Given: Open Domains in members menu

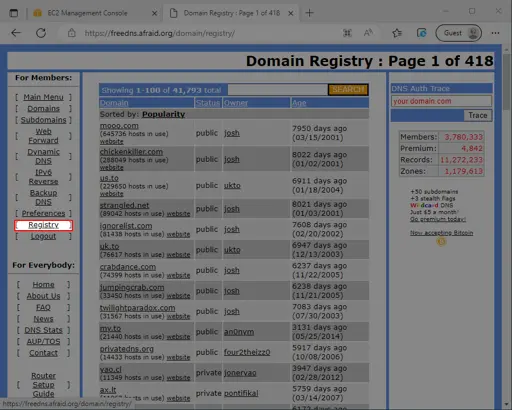Looking at the screenshot, I should coord(43,109).
